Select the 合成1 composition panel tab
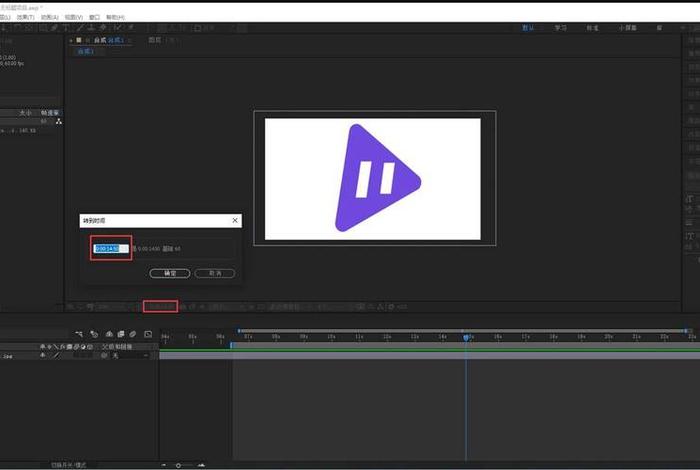 coord(108,40)
